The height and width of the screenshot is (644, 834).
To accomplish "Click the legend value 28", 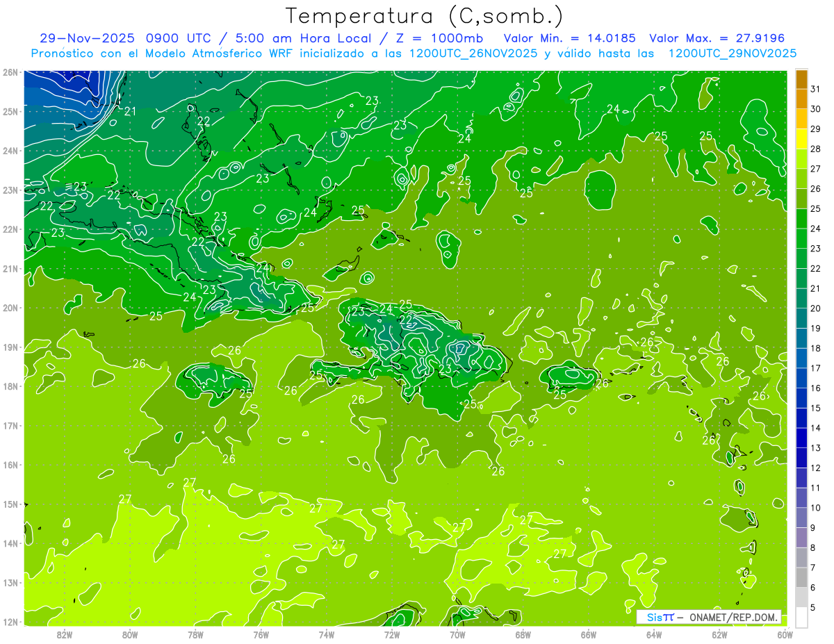I will click(815, 149).
